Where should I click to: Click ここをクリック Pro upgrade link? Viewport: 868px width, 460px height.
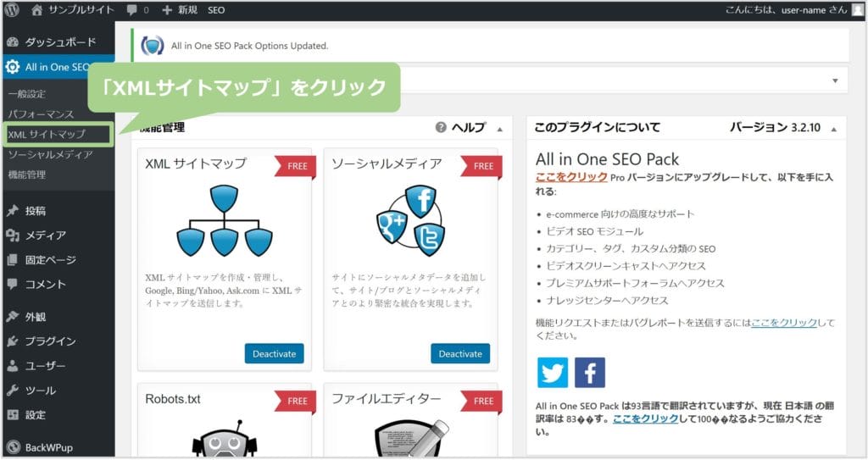point(571,177)
